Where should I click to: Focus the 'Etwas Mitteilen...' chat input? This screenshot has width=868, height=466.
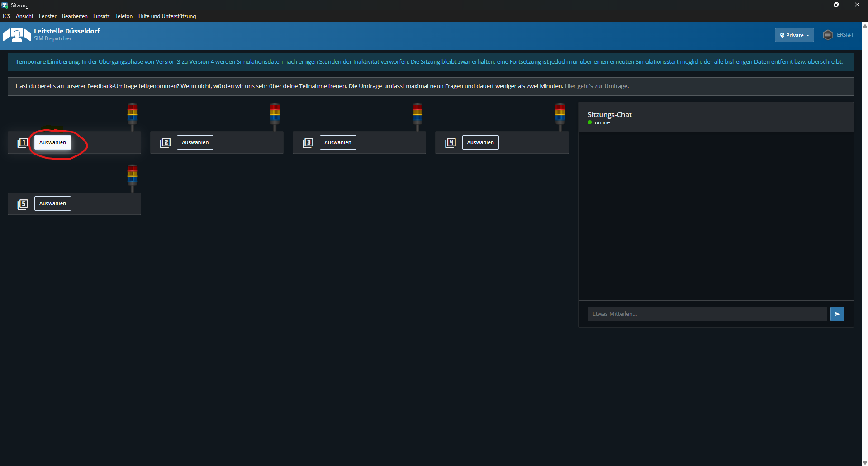tap(707, 314)
